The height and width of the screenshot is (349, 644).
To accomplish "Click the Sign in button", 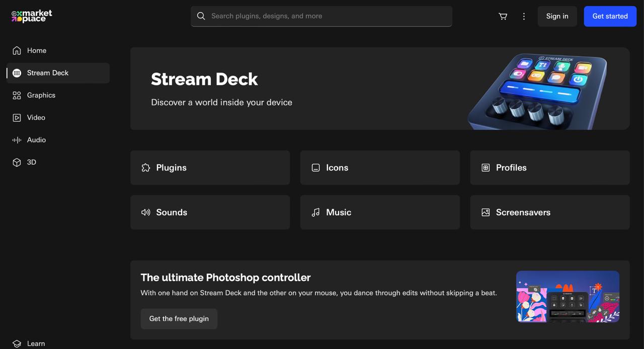I will click(x=557, y=16).
